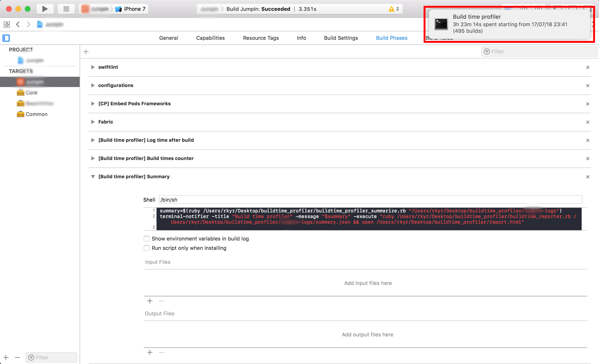This screenshot has height=364, width=599.
Task: Expand the Fabric phase
Action: tap(93, 122)
